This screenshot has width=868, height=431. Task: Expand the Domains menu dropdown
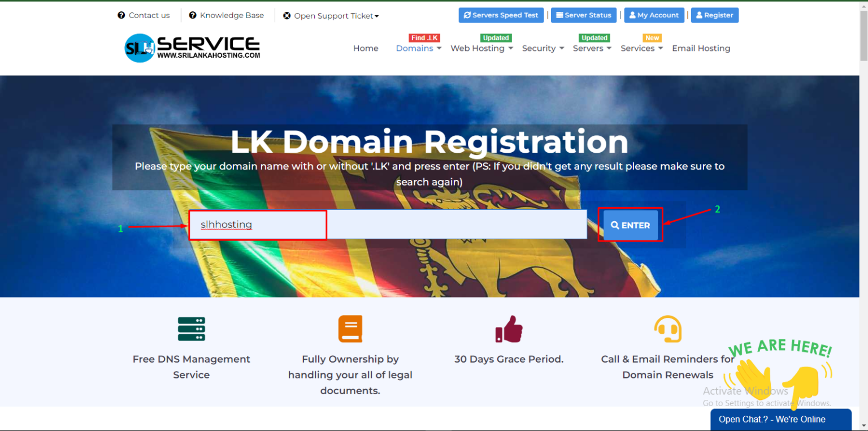point(418,49)
